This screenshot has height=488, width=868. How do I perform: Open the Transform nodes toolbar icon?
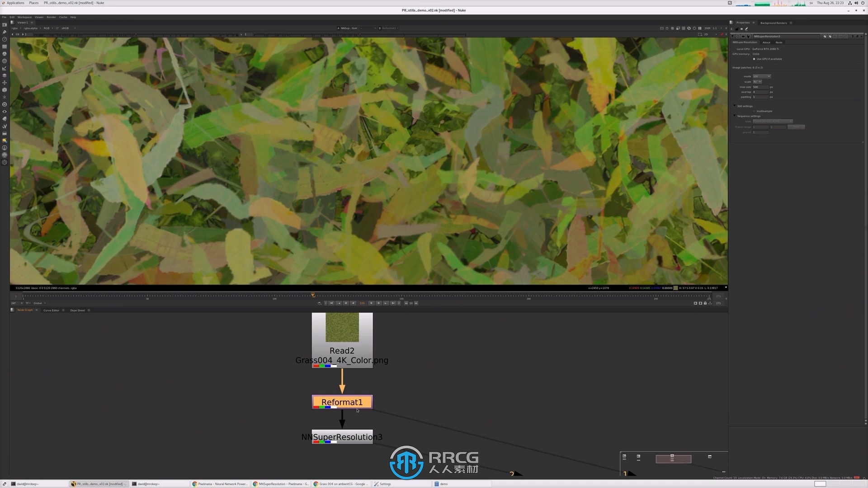tap(5, 83)
